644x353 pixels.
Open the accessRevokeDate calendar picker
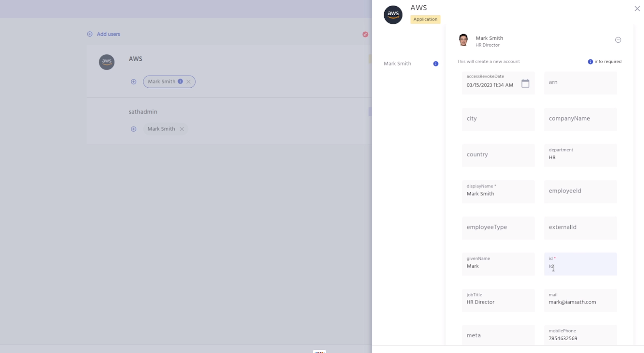(x=525, y=83)
